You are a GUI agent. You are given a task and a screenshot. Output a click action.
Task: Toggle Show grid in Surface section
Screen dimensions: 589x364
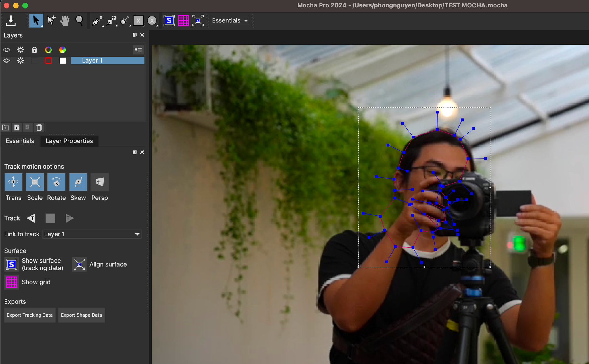pos(12,282)
